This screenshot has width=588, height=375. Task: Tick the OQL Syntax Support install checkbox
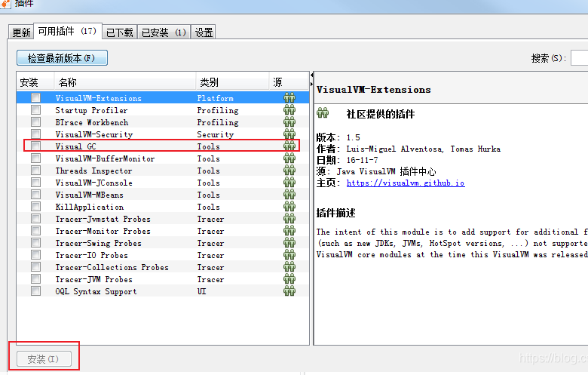pos(35,291)
